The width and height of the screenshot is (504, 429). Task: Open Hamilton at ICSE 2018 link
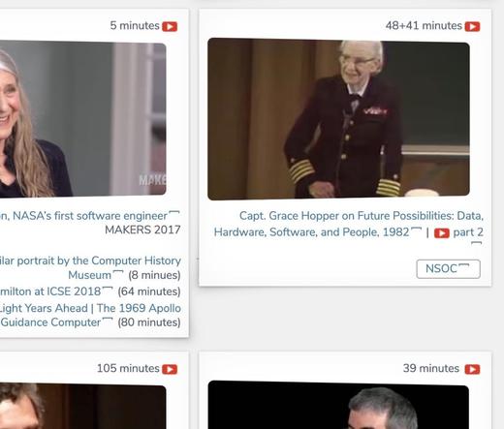point(50,291)
